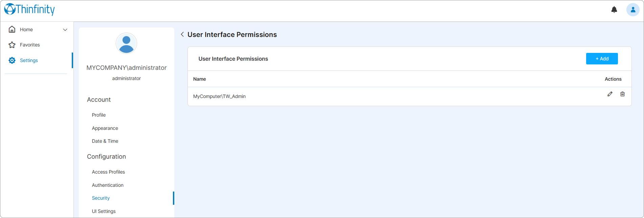Open Authentication configuration

coord(108,185)
